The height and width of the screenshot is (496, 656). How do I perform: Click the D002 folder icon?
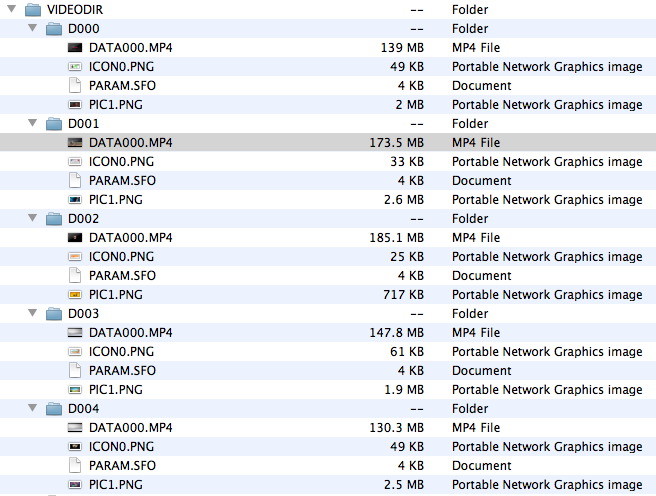pyautogui.click(x=54, y=219)
